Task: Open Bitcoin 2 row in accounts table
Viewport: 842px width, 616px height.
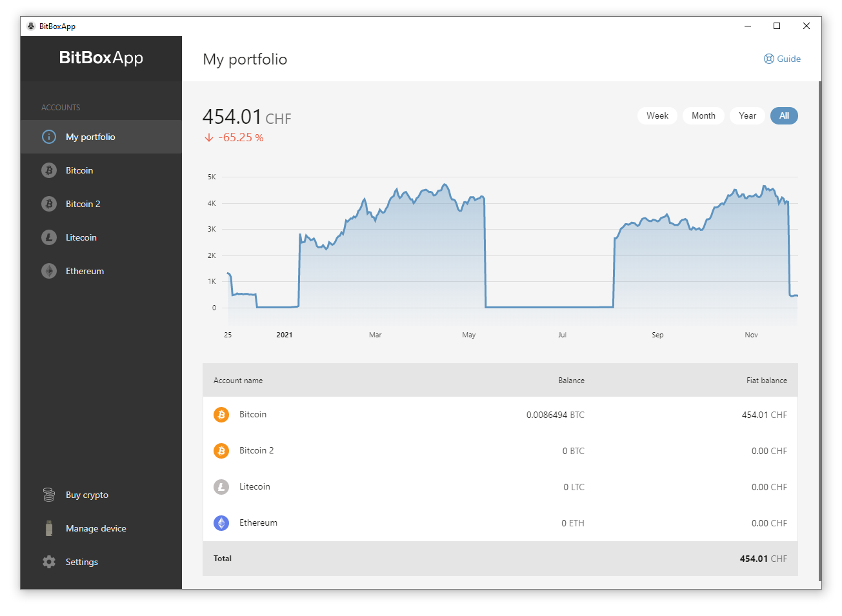Action: pyautogui.click(x=256, y=451)
